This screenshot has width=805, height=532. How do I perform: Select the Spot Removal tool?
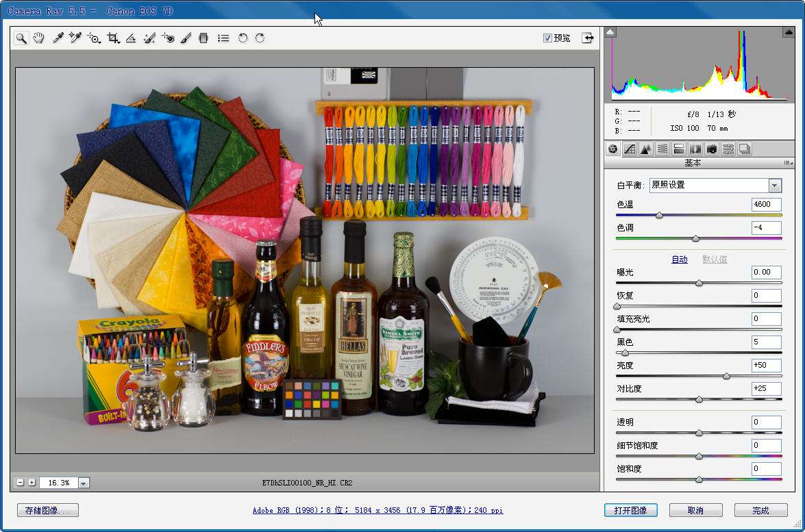149,38
